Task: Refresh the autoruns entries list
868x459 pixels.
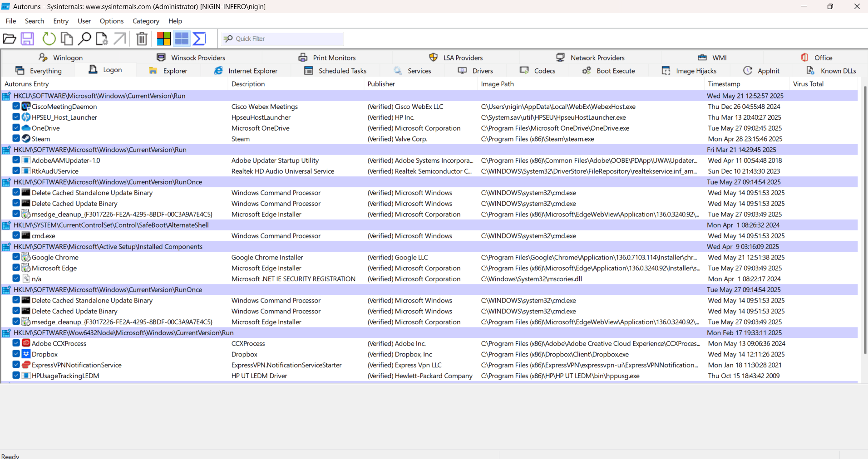Action: pos(49,39)
